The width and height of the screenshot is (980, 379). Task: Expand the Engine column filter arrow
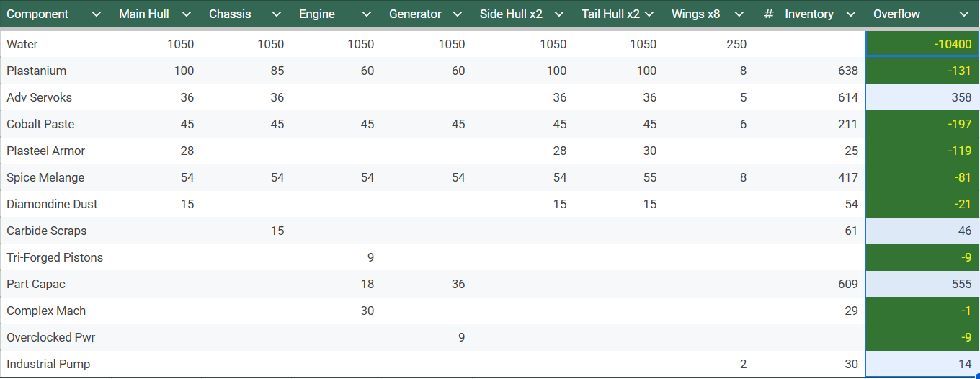click(x=366, y=14)
